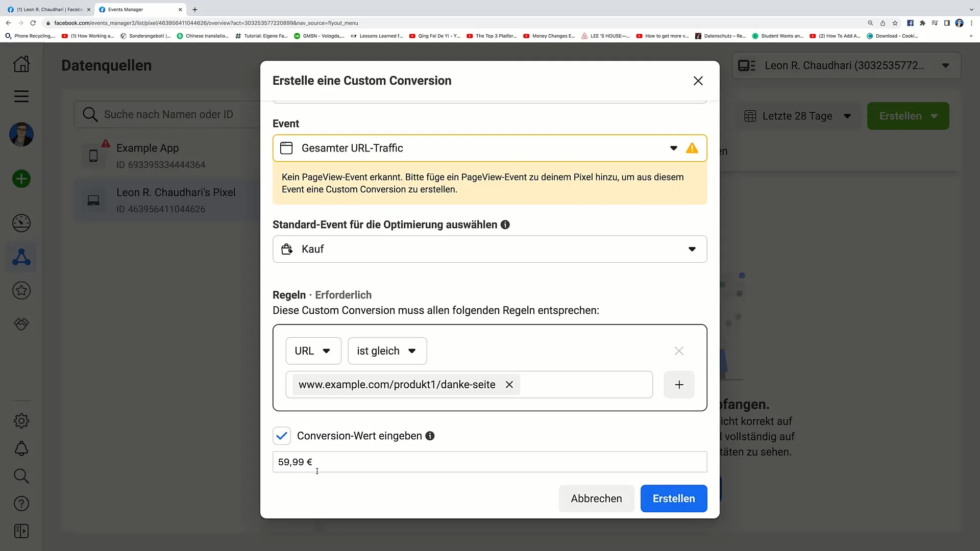The image size is (980, 551).
Task: Open Chrome profile avatar icon
Action: [x=959, y=23]
